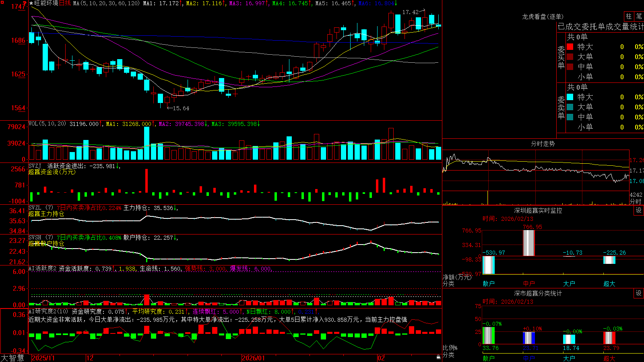Open AI活跃度2 indicator label
The height and width of the screenshot is (362, 644).
click(42, 268)
